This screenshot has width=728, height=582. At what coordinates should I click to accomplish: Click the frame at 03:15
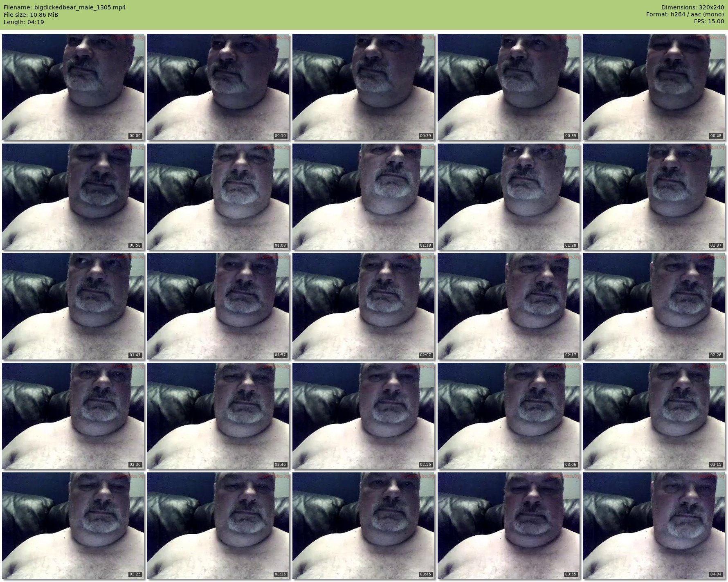pyautogui.click(x=654, y=416)
